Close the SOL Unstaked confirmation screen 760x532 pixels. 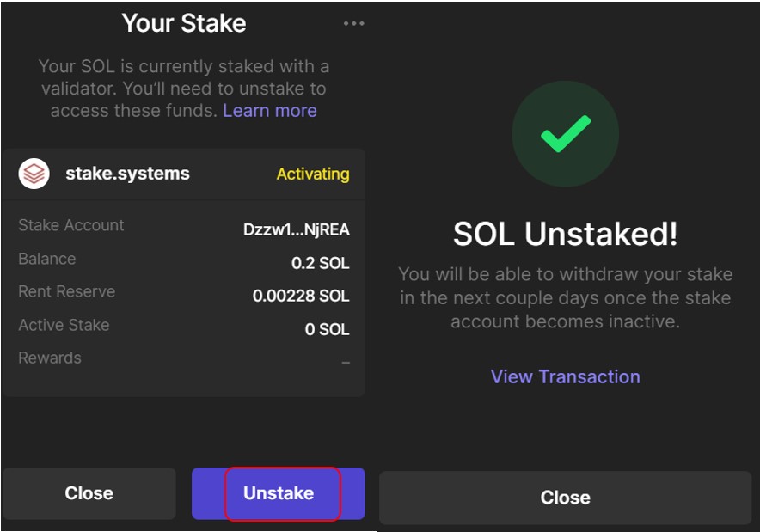(x=565, y=498)
